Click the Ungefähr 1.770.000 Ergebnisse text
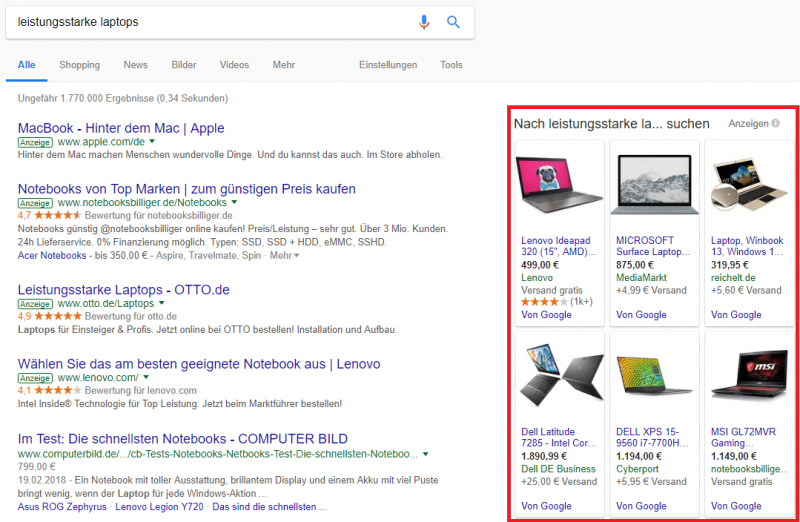The height and width of the screenshot is (522, 800). point(122,98)
